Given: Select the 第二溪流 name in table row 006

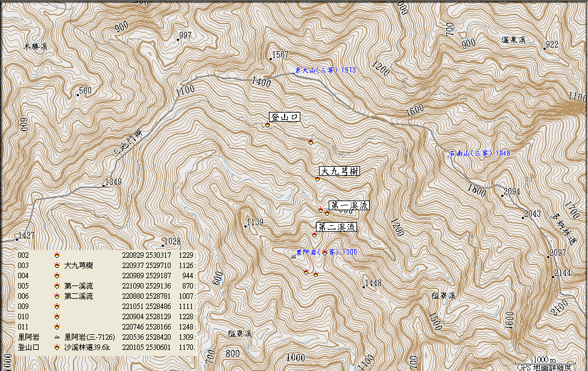Looking at the screenshot, I should 78,296.
